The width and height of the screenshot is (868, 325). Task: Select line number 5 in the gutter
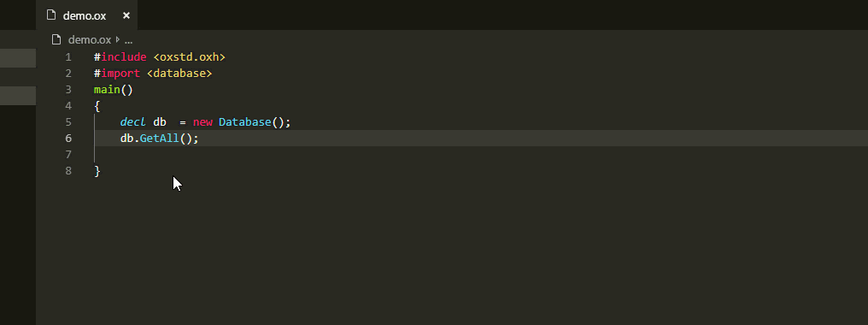(68, 122)
